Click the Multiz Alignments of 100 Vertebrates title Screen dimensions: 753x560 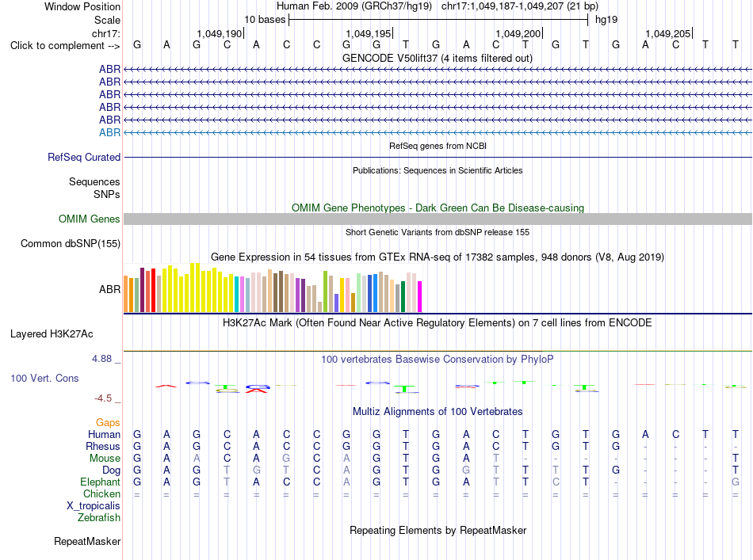click(x=438, y=411)
